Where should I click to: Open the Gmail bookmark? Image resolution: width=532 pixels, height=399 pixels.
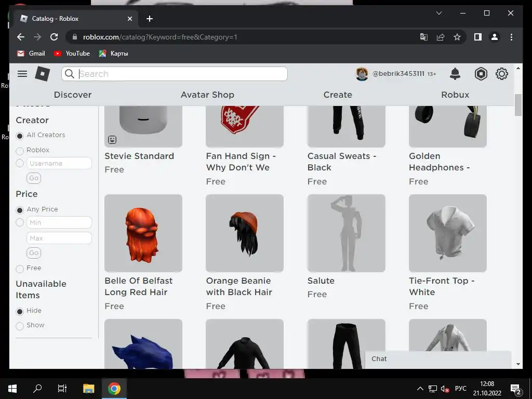pyautogui.click(x=31, y=54)
